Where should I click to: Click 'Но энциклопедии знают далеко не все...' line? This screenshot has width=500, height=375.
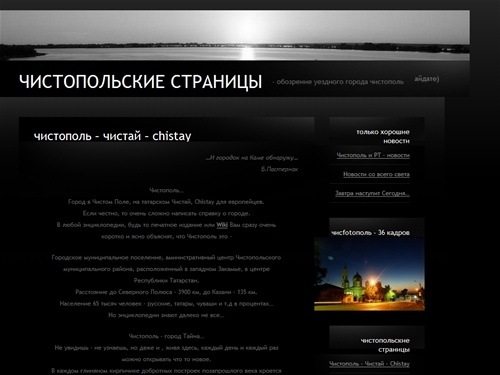click(x=166, y=315)
